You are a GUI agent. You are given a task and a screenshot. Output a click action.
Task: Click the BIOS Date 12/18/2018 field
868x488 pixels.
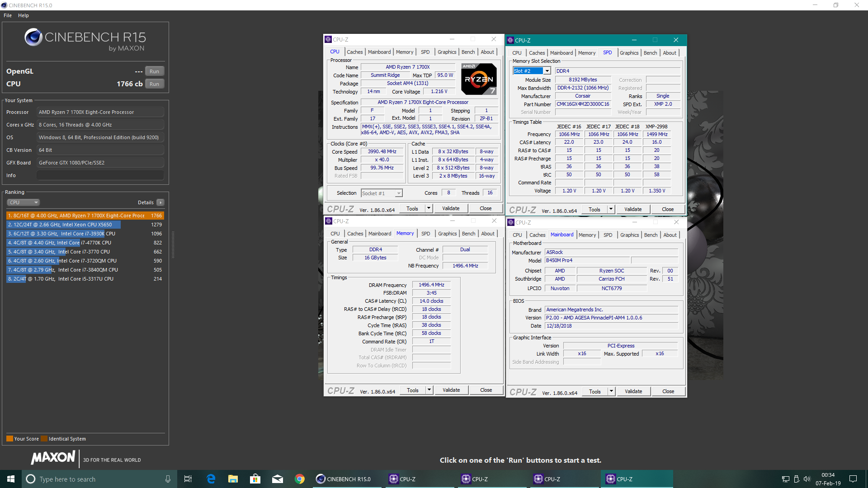(611, 326)
